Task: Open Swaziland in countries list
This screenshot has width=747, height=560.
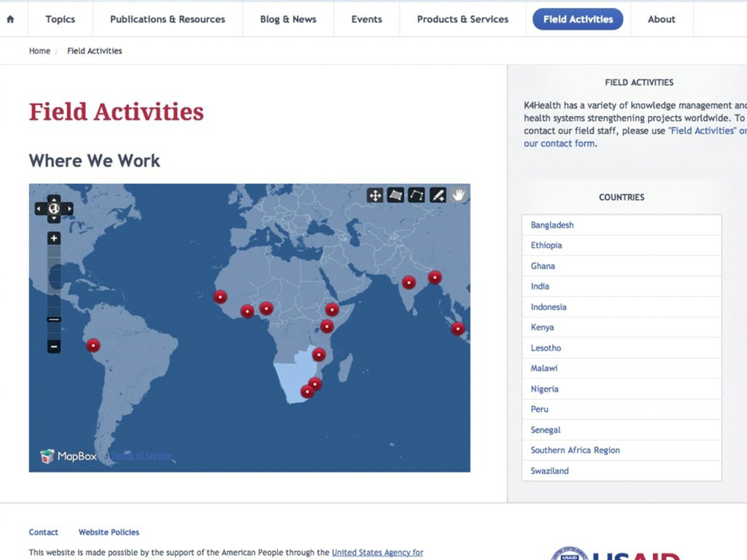Action: 622,470
